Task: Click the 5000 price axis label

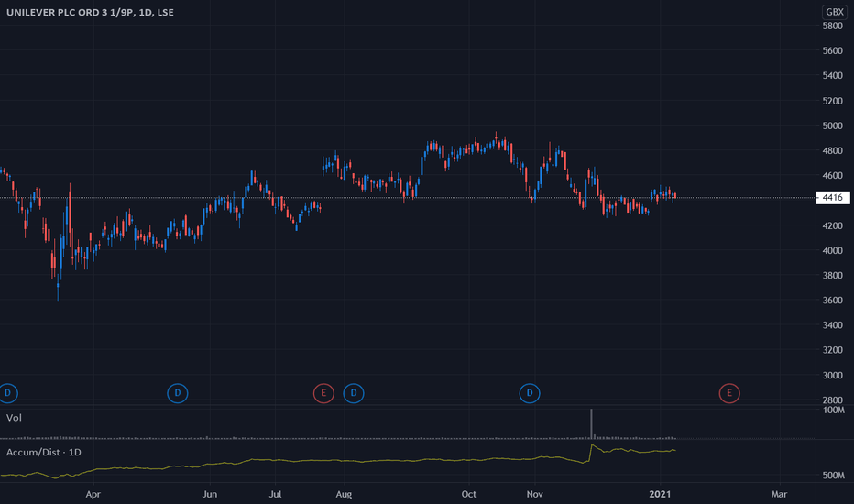Action: [833, 126]
